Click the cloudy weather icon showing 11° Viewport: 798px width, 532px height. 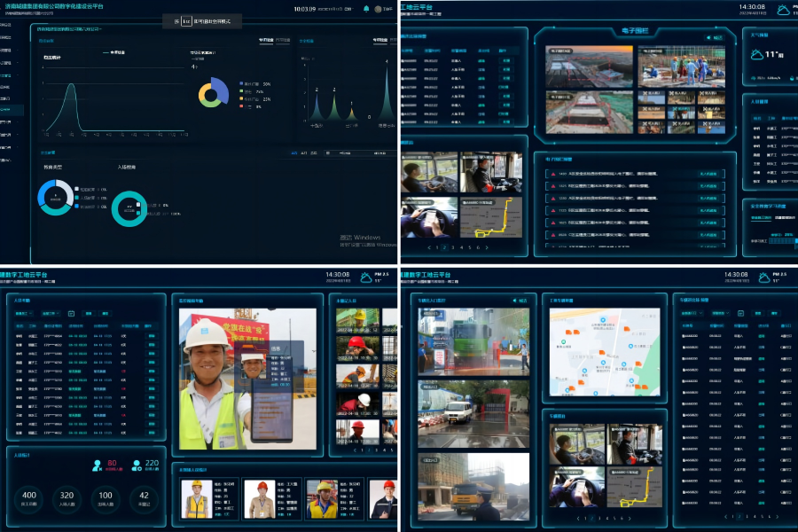tap(758, 55)
